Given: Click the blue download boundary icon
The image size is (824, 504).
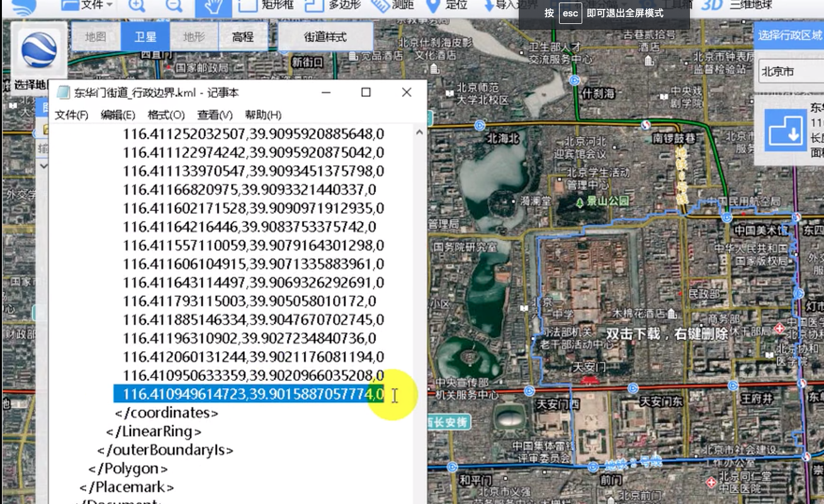Looking at the screenshot, I should pyautogui.click(x=786, y=130).
